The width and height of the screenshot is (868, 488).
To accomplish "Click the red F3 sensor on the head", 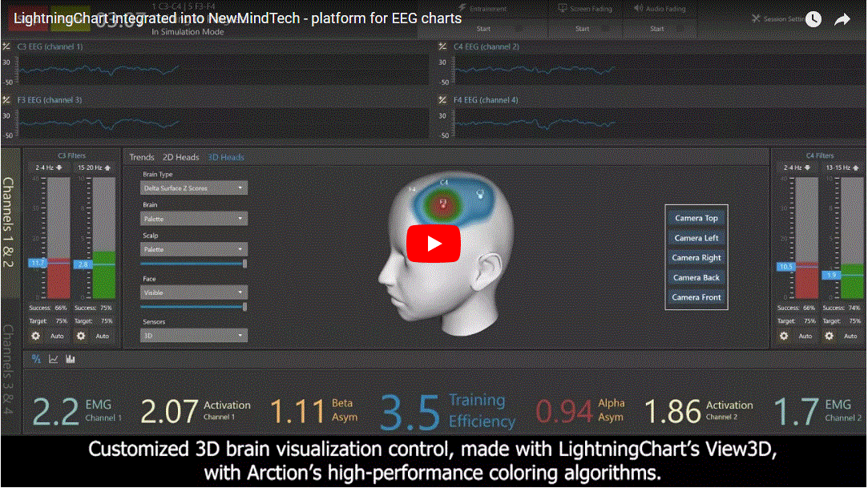I will (443, 204).
